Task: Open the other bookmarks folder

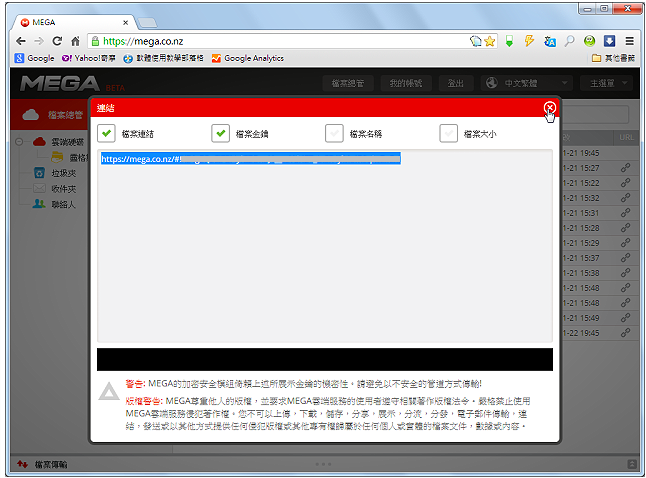Action: pos(613,58)
